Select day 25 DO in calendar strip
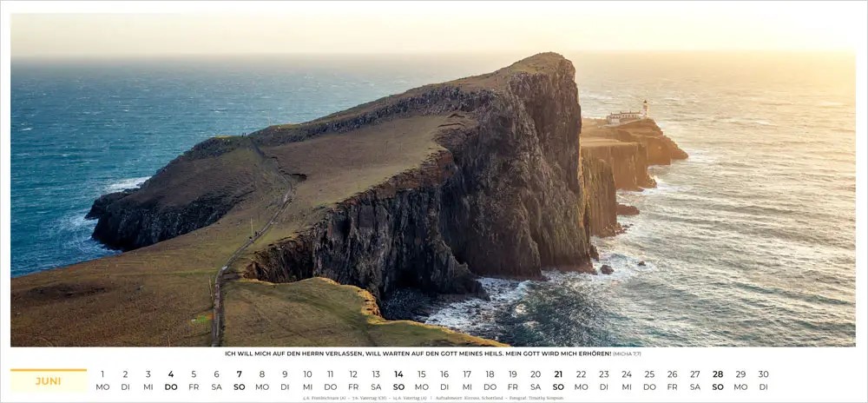 click(649, 380)
